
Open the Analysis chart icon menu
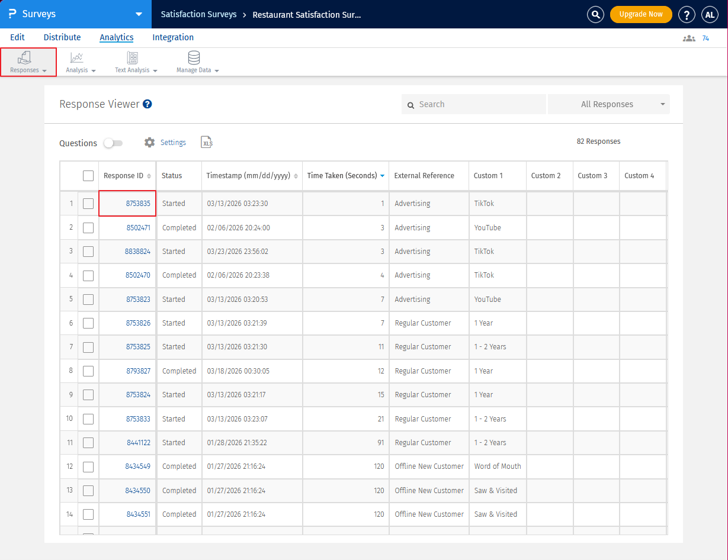tap(77, 58)
